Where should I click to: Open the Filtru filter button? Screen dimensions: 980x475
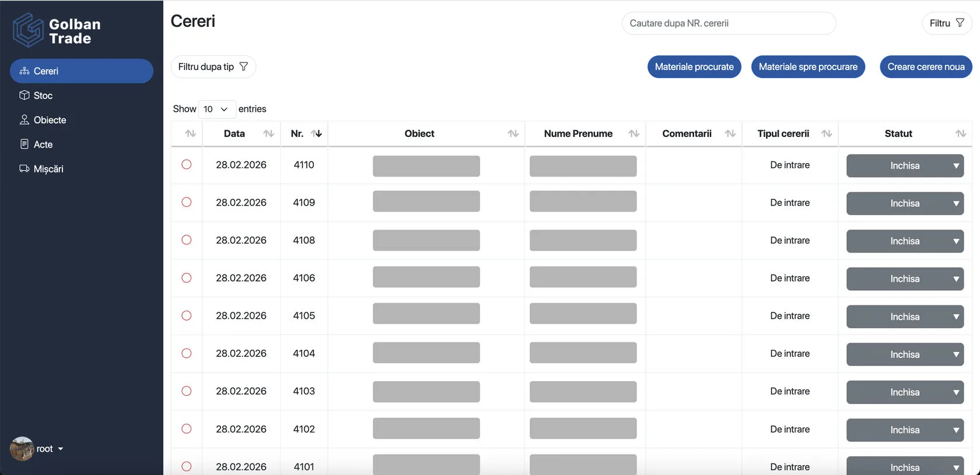point(947,23)
